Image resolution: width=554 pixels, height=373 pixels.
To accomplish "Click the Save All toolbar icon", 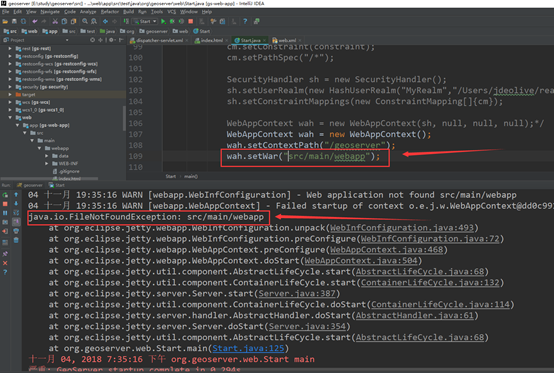I will (x=14, y=22).
